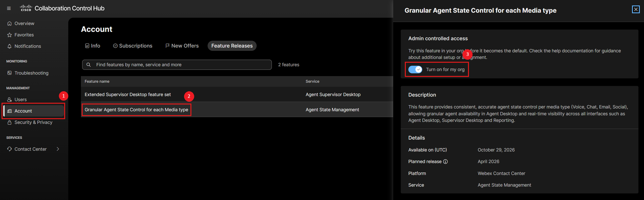The height and width of the screenshot is (200, 644).
Task: Focus the Find features search field
Action: pyautogui.click(x=177, y=65)
